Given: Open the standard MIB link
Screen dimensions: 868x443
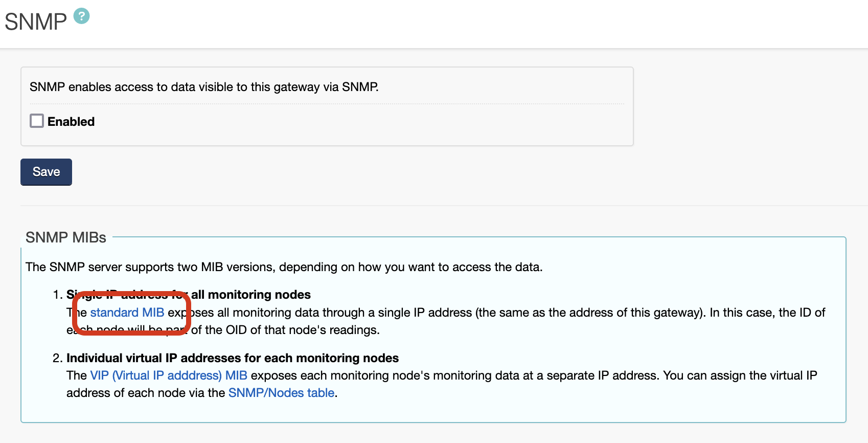Looking at the screenshot, I should pyautogui.click(x=127, y=313).
